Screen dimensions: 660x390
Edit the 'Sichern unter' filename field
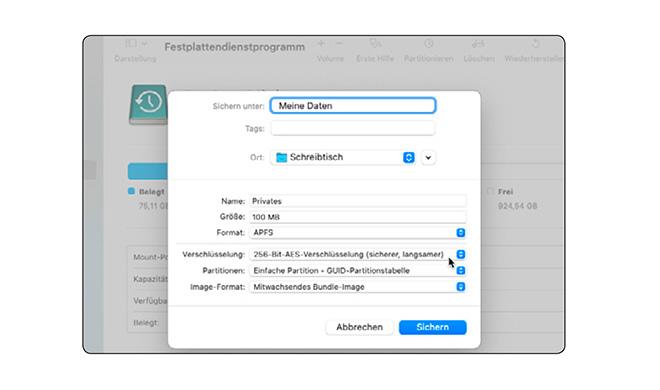353,106
